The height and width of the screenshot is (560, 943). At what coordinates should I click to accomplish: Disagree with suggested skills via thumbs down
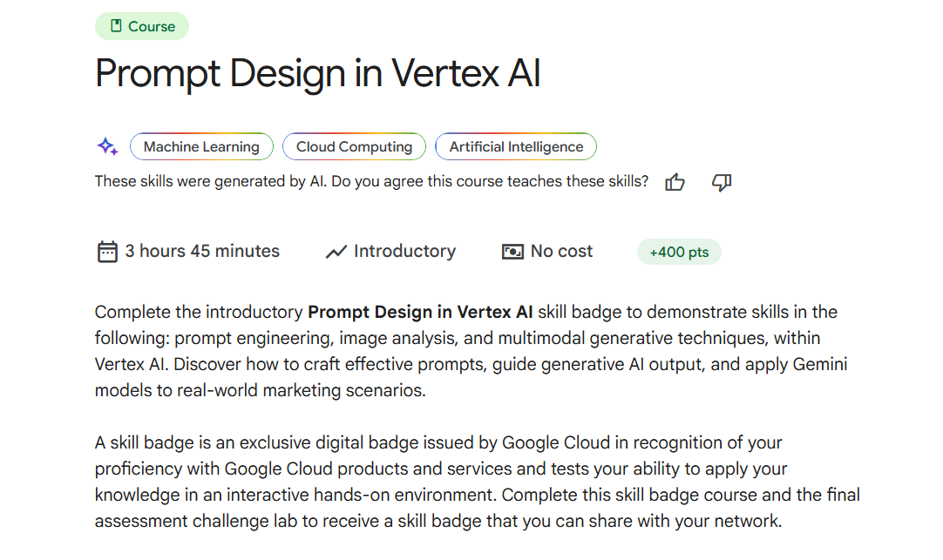pos(721,182)
